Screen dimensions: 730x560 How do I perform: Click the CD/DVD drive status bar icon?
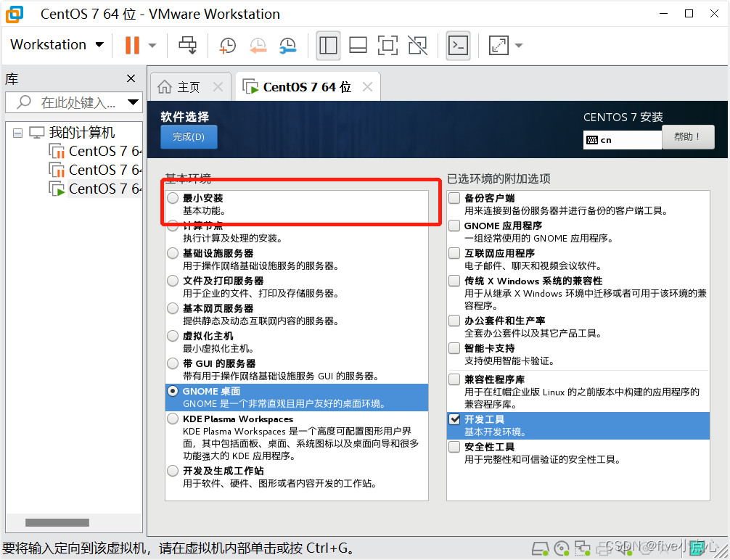click(562, 548)
